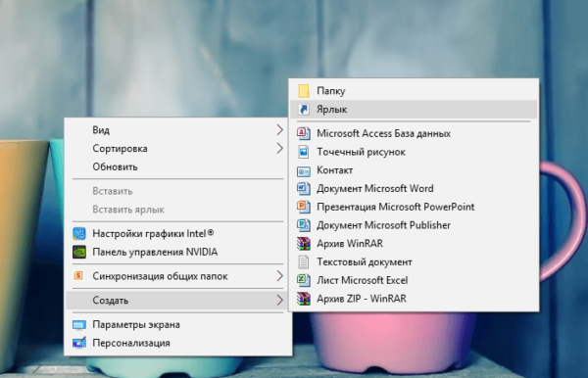This screenshot has width=588, height=378.
Task: Create a new Папку
Action: (x=414, y=91)
